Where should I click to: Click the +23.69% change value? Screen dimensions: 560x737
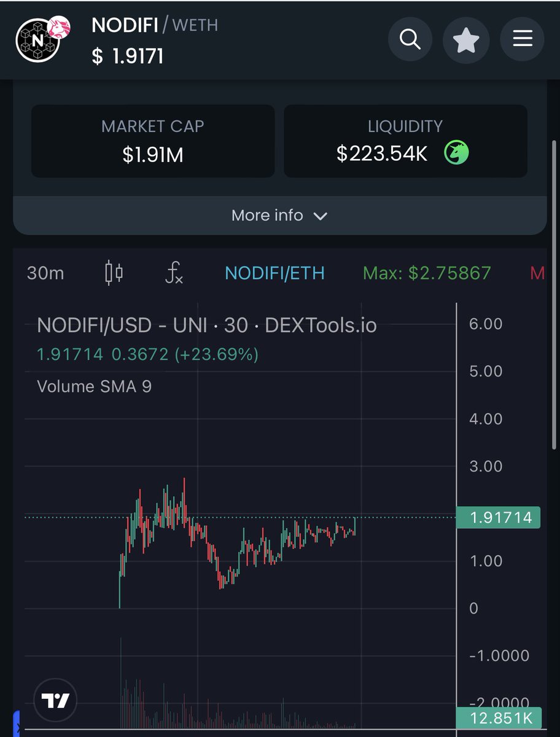pos(217,354)
